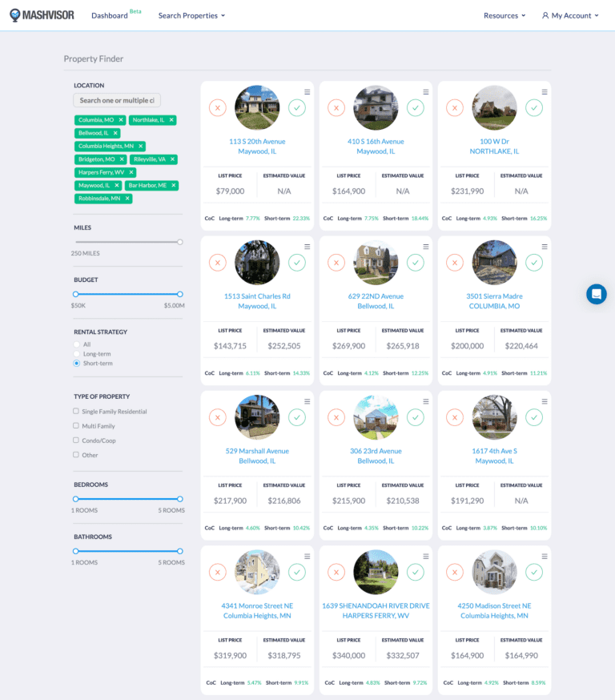Select the All rental strategy option
Image resolution: width=615 pixels, height=700 pixels.
76,344
